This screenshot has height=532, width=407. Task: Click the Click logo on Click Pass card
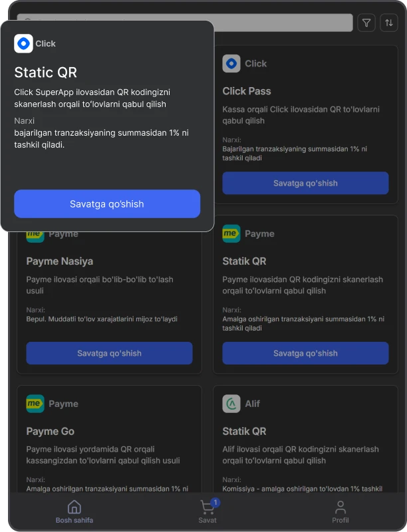231,63
